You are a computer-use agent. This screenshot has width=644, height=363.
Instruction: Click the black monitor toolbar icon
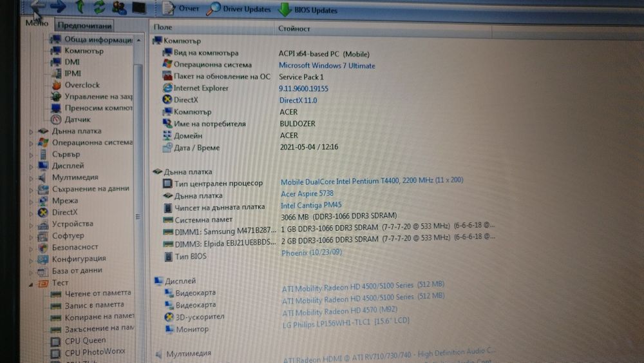coord(139,8)
